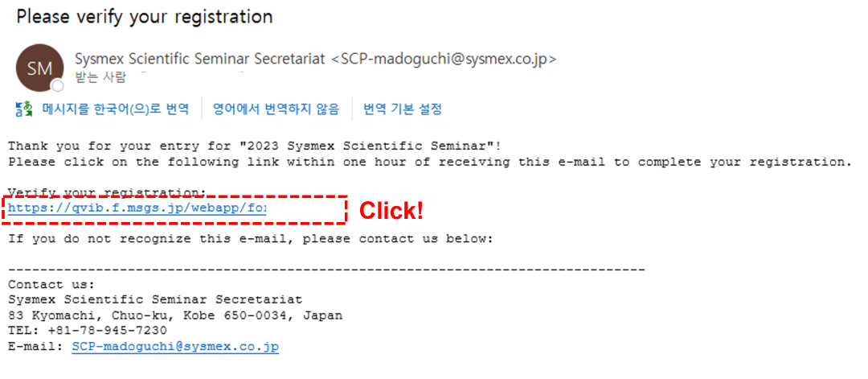Click the Verify your registration: text line

point(108,192)
